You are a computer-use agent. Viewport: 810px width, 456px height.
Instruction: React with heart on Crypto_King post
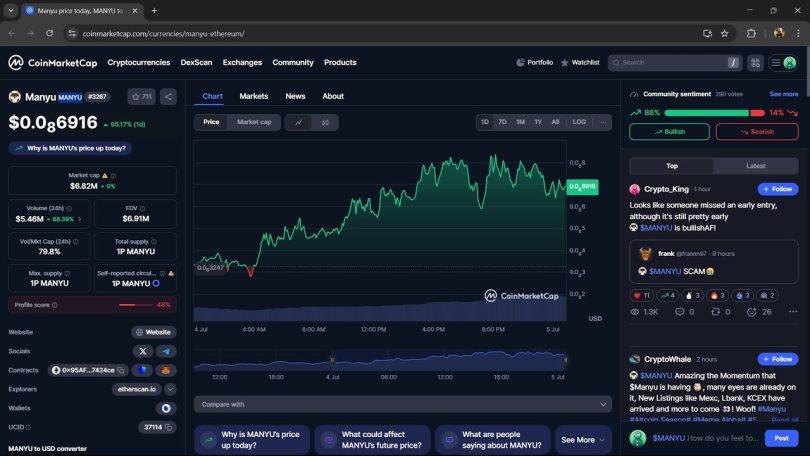[642, 295]
